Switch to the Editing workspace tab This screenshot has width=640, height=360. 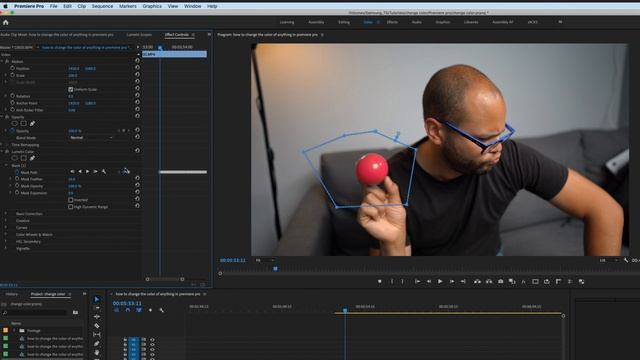[344, 22]
